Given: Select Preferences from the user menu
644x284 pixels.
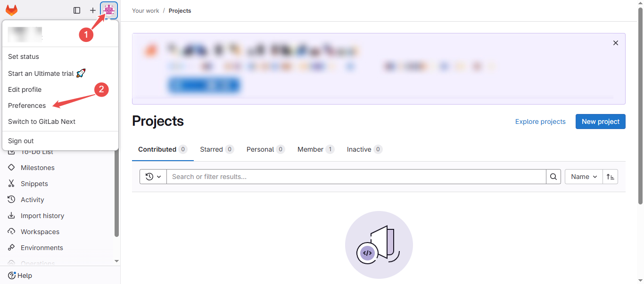Looking at the screenshot, I should tap(26, 105).
